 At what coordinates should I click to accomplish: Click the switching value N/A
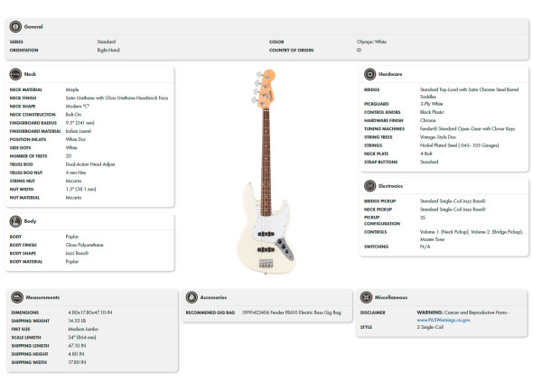(425, 247)
